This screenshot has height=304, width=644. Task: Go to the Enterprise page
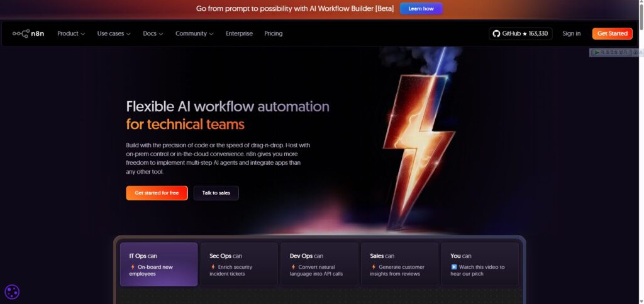click(x=239, y=33)
